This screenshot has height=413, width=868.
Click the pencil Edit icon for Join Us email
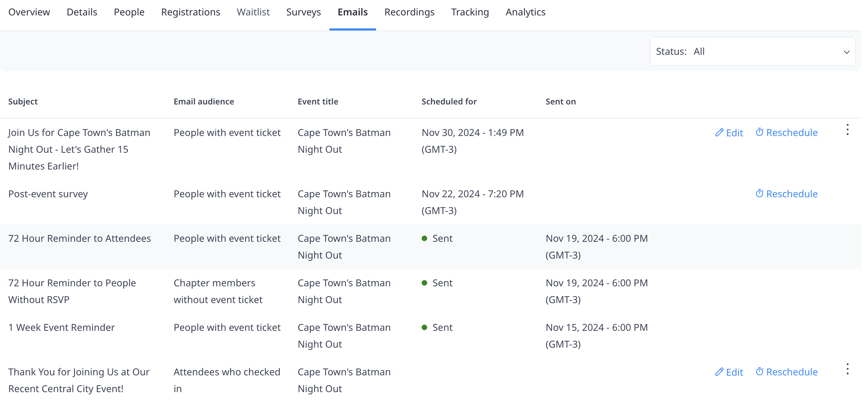(x=719, y=133)
